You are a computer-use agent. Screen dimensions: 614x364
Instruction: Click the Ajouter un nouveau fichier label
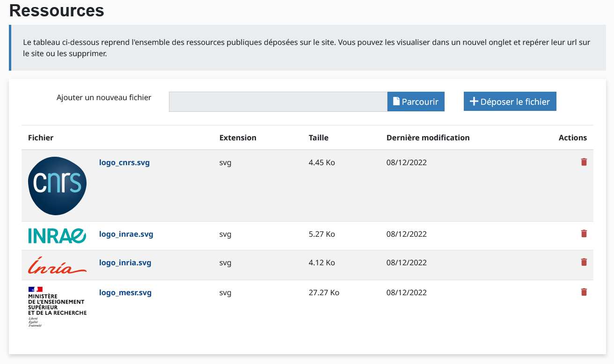104,98
